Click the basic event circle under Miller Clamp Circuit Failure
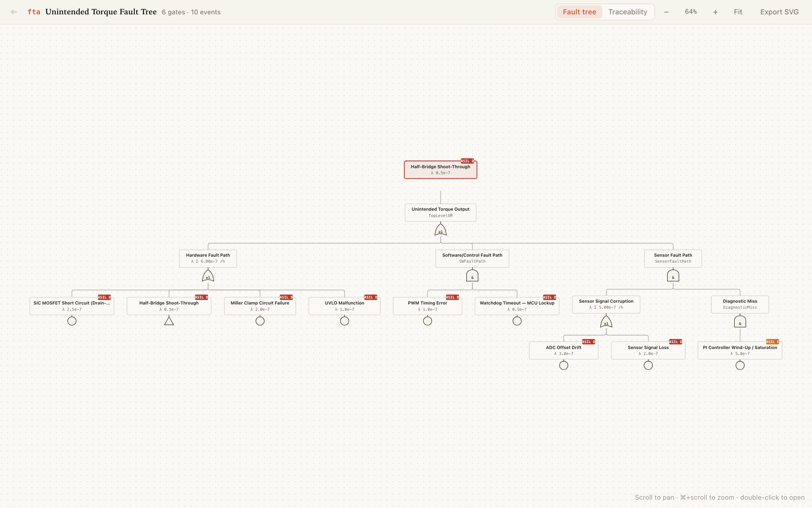 [260, 321]
